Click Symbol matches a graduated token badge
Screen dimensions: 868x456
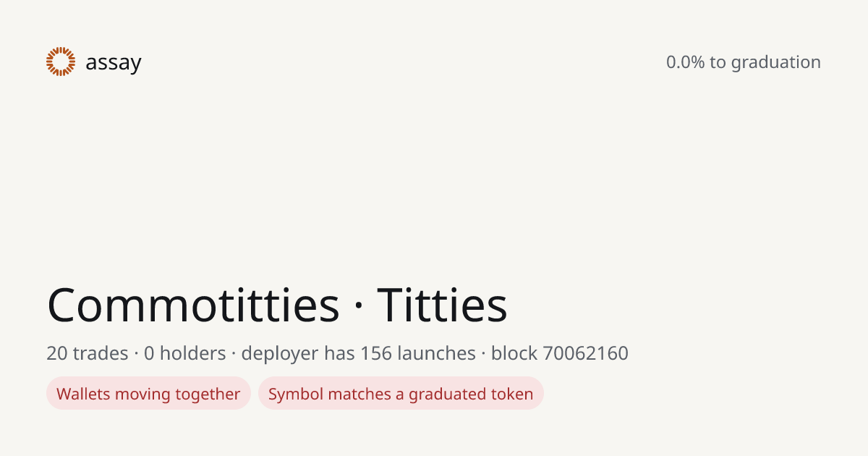coord(401,394)
